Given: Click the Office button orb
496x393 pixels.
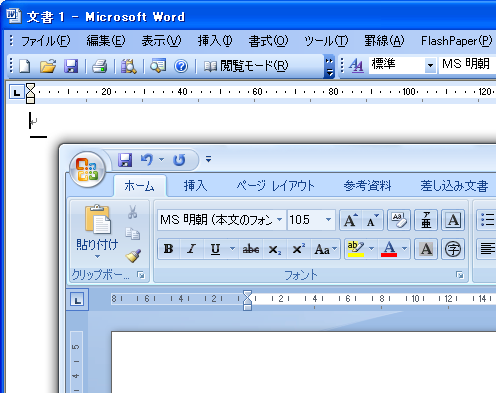Looking at the screenshot, I should click(87, 169).
